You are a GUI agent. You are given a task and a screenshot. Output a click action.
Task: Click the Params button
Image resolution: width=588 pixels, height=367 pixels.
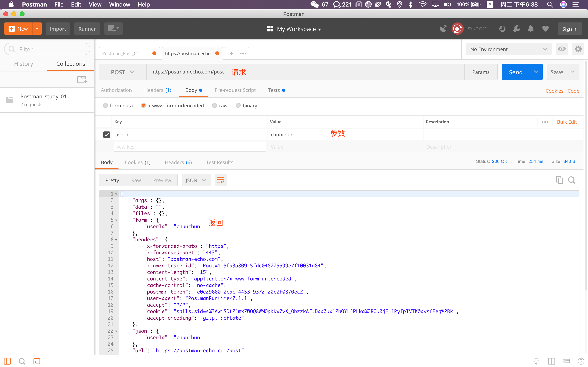[x=481, y=72]
